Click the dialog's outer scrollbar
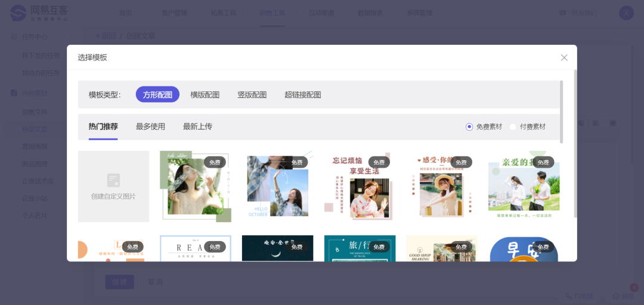This screenshot has width=644, height=305. 575,144
